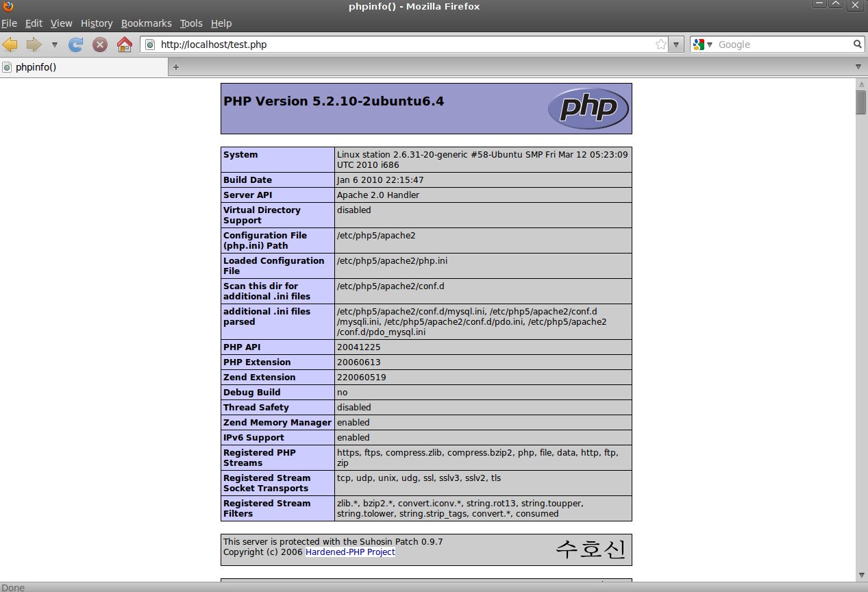Click the Forward arrow button
This screenshot has width=868, height=592.
(34, 45)
